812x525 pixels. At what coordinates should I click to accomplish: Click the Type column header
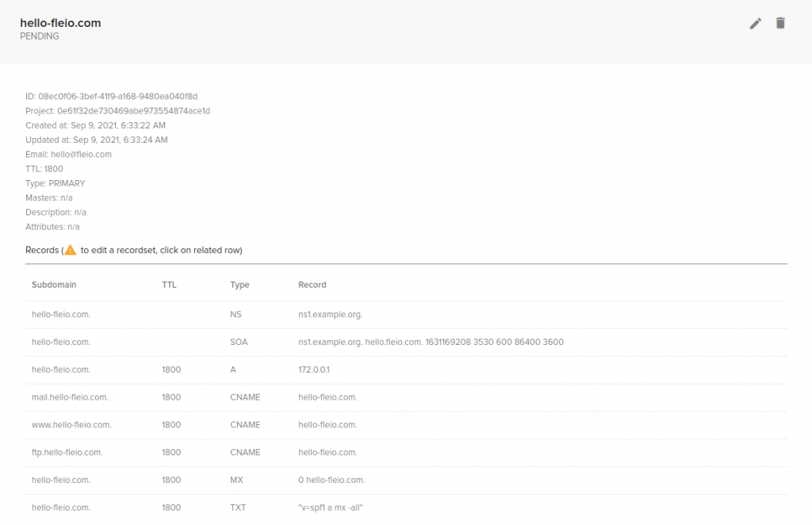click(x=239, y=285)
